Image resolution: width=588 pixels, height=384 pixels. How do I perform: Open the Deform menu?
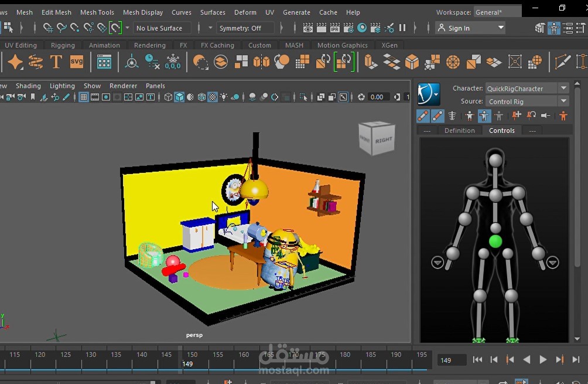245,12
